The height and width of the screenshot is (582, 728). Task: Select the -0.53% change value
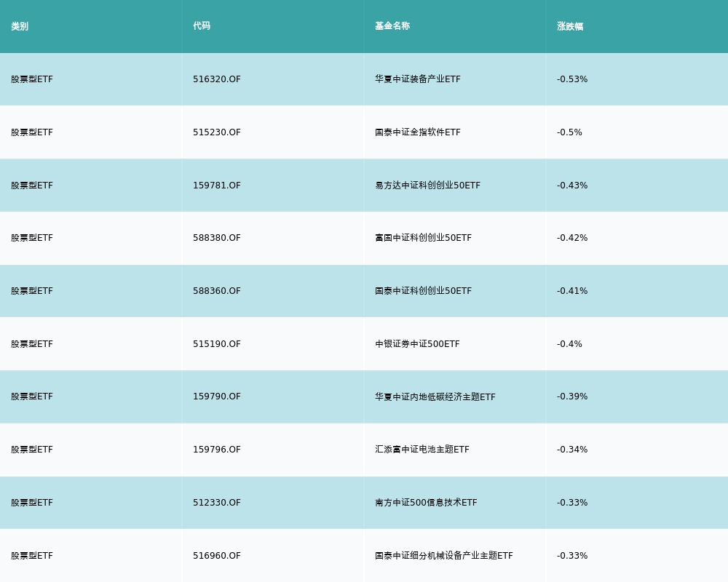click(x=572, y=79)
